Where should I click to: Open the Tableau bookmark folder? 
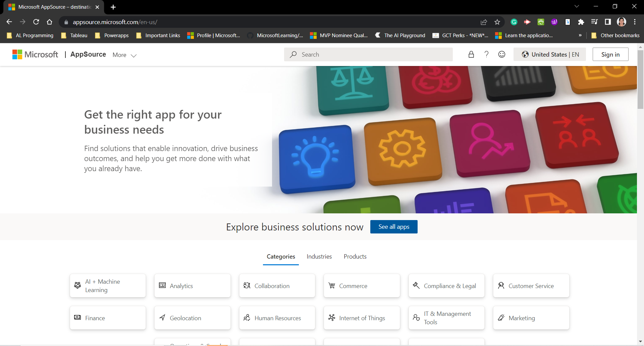[74, 35]
